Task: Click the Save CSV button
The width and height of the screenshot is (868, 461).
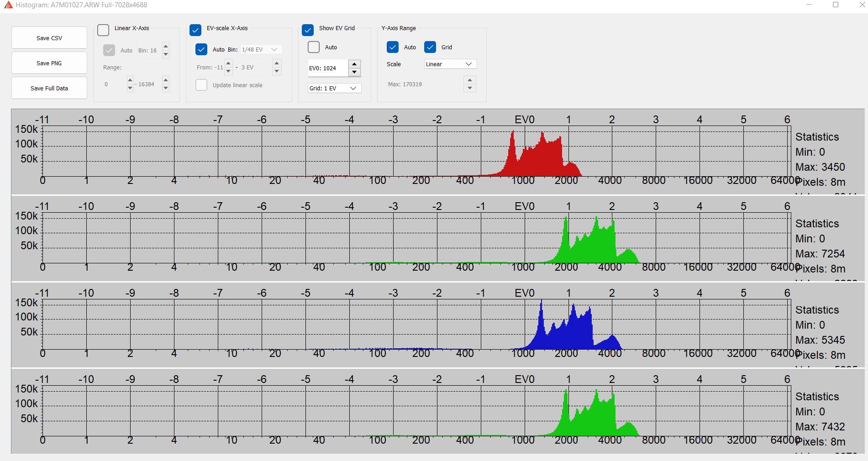Action: click(49, 38)
